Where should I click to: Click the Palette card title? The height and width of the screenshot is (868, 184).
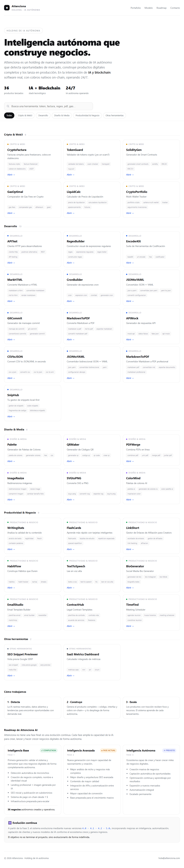pyautogui.click(x=12, y=444)
